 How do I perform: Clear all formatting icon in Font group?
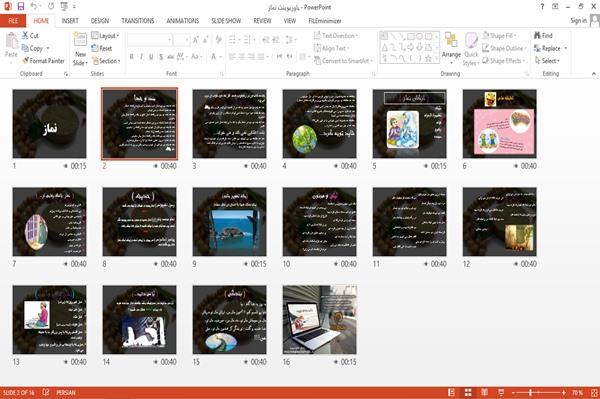click(x=218, y=39)
